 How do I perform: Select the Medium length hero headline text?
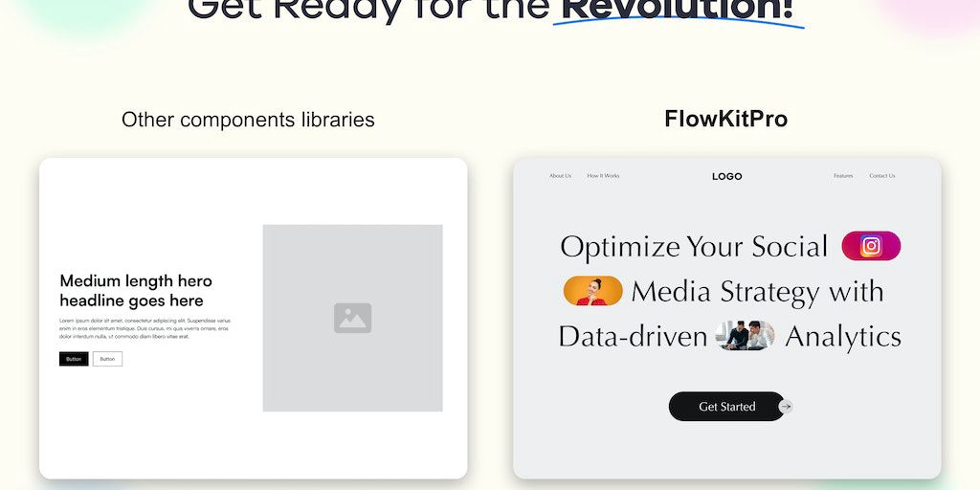pos(136,291)
